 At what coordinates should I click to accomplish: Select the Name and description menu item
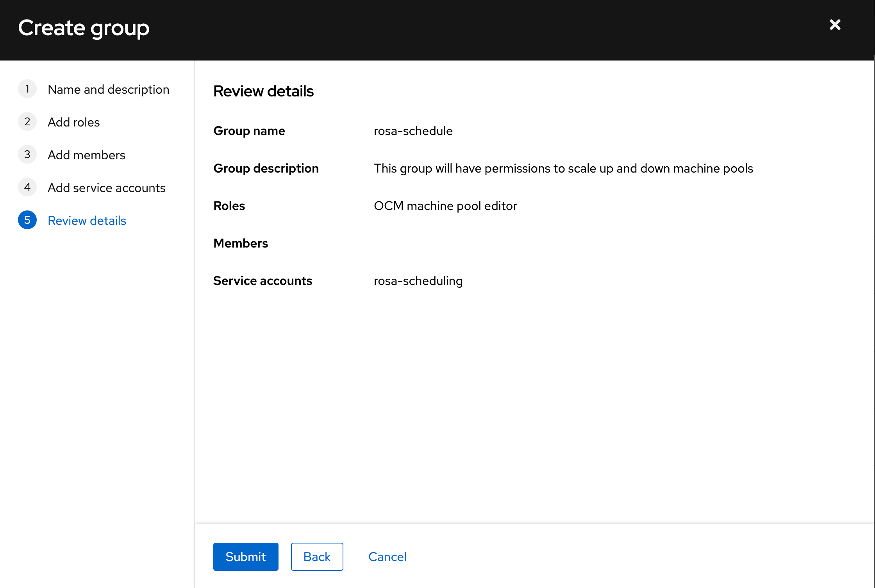pyautogui.click(x=108, y=89)
